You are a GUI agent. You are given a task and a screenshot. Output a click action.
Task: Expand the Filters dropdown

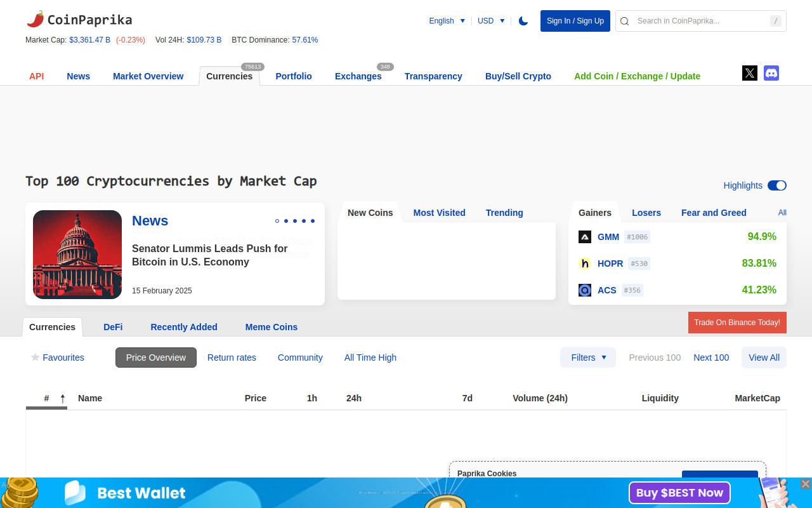[x=588, y=358]
